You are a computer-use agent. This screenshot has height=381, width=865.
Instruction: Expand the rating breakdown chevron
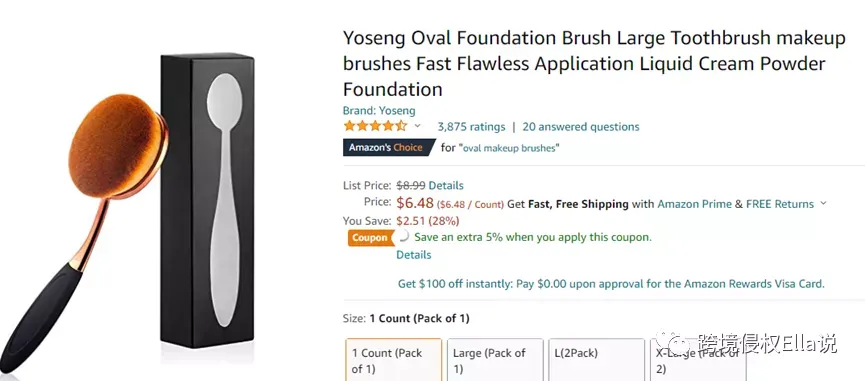coord(418,126)
